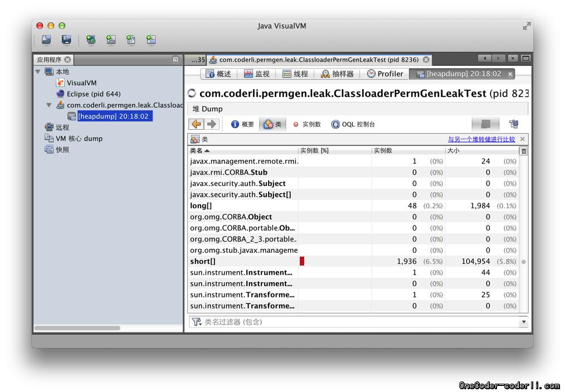
Task: Click the compare with another heap dump link
Action: tap(481, 139)
